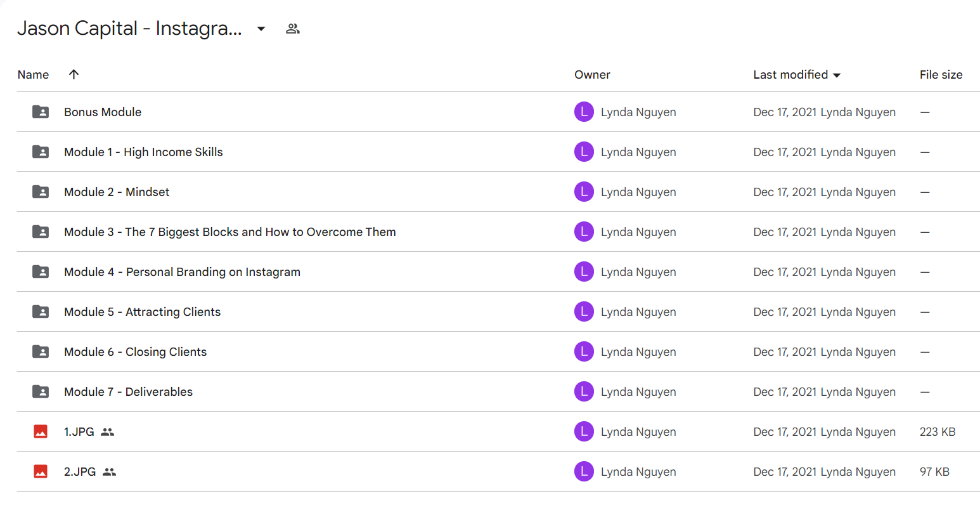
Task: Click owner avatar in Module 6 row
Action: point(584,351)
